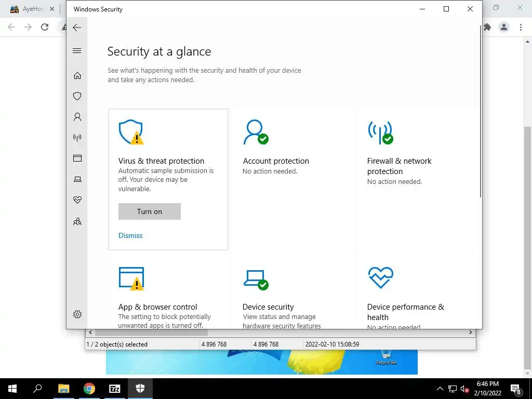Click the Recycle Bin in the desktop image
532x399 pixels.
click(x=386, y=357)
